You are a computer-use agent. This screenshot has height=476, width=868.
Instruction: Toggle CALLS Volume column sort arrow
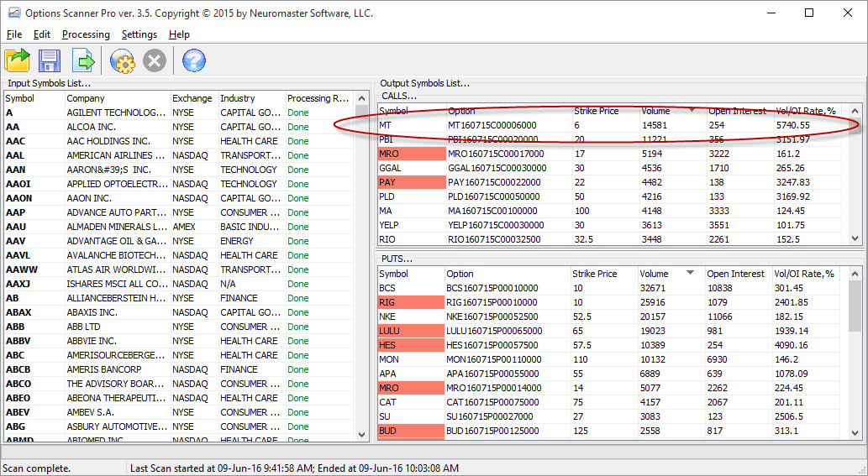point(692,111)
